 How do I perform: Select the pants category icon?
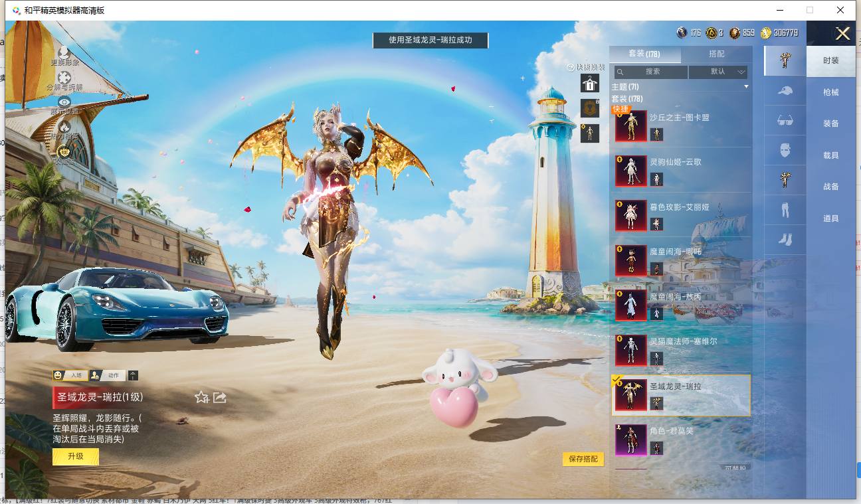(x=785, y=210)
